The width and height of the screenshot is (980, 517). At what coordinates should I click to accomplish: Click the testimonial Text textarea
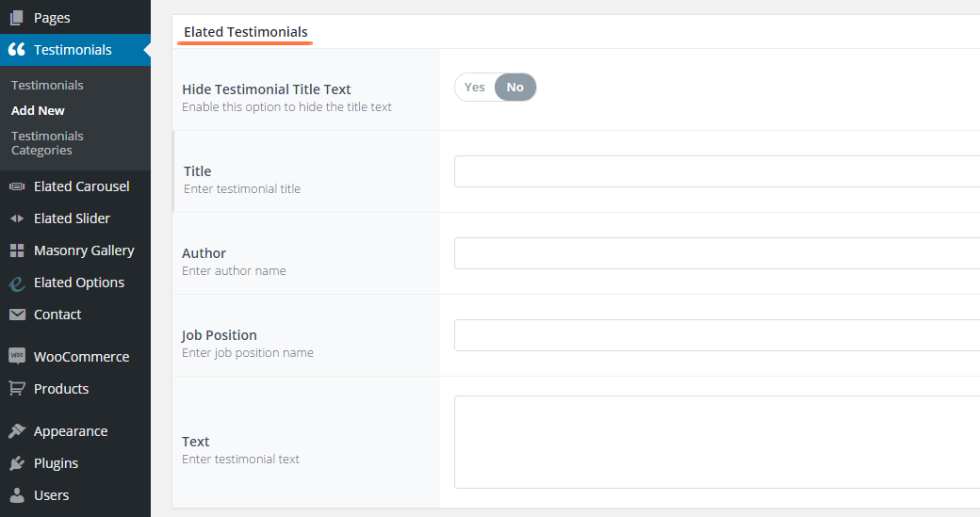pos(716,442)
